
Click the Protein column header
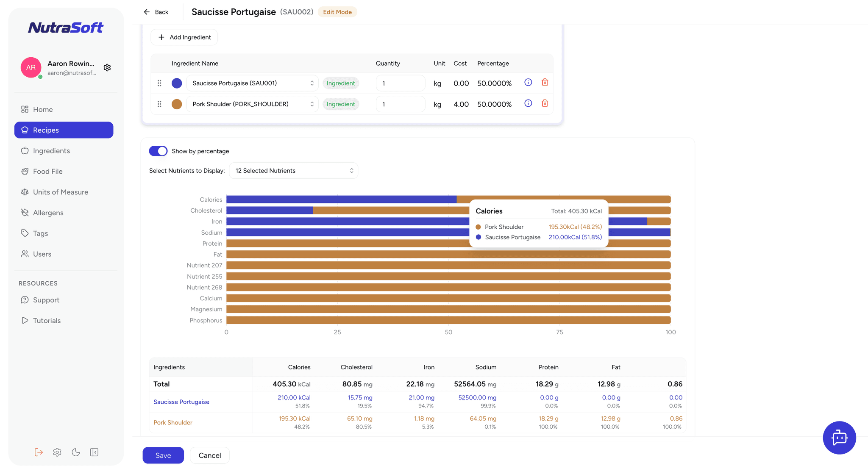[x=548, y=367]
